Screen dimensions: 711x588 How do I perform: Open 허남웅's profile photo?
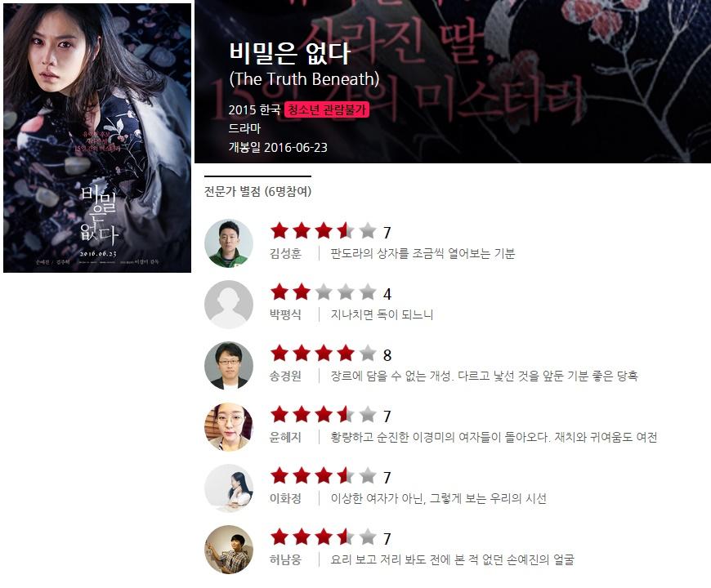(229, 549)
